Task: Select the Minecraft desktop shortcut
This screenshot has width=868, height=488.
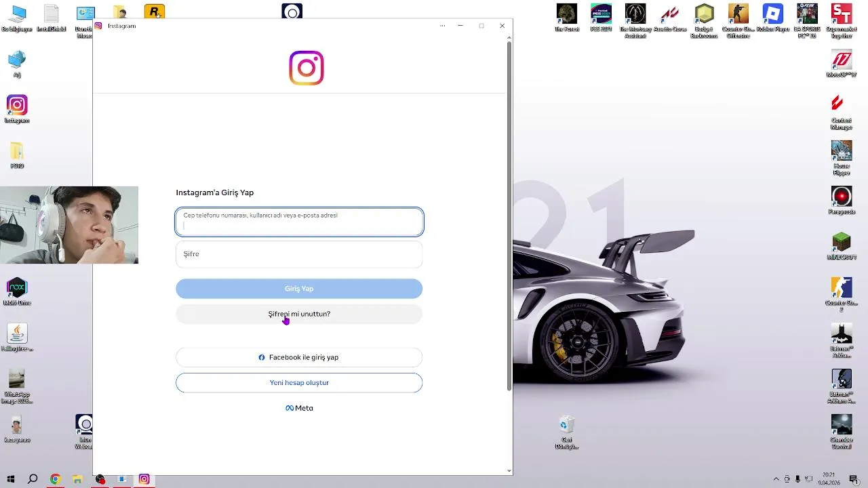Action: coord(842,246)
